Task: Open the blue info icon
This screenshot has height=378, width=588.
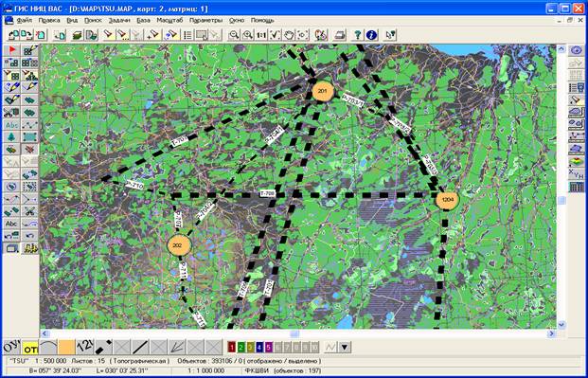Action: (x=371, y=35)
